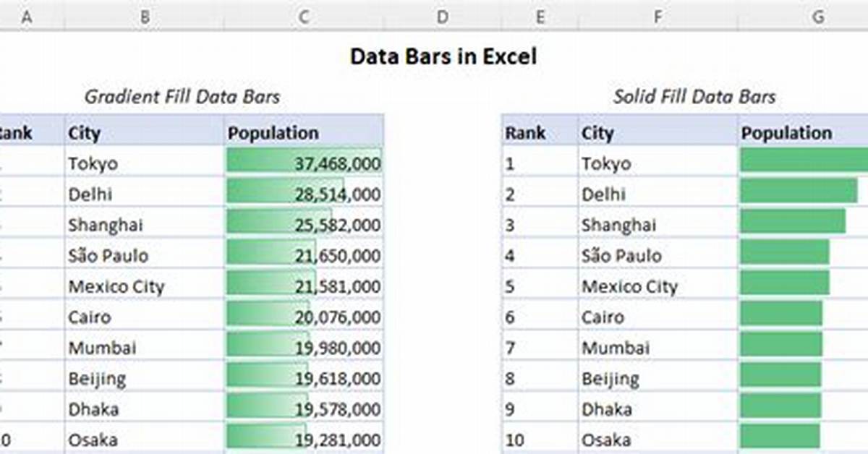Select column G header
The height and width of the screenshot is (454, 868).
click(804, 15)
